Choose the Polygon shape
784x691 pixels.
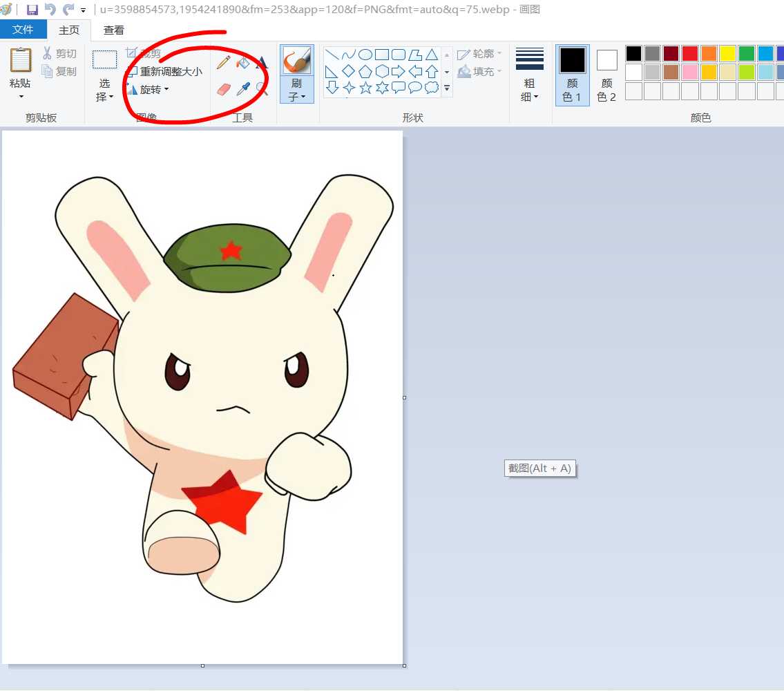point(415,55)
